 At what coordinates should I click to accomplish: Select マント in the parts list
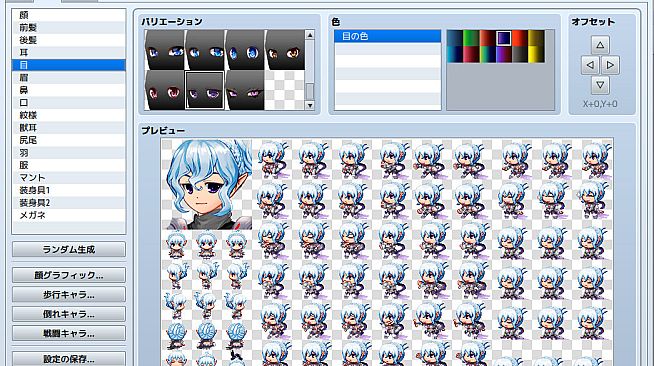pyautogui.click(x=69, y=178)
